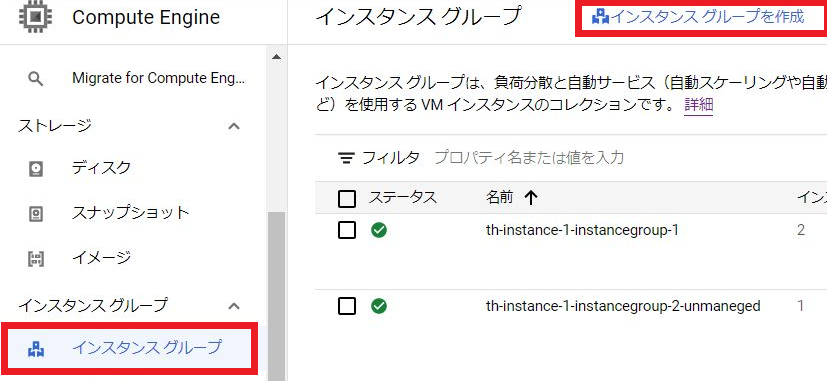Click the Compute Engine title
Image resolution: width=827 pixels, height=381 pixels.
[x=146, y=17]
